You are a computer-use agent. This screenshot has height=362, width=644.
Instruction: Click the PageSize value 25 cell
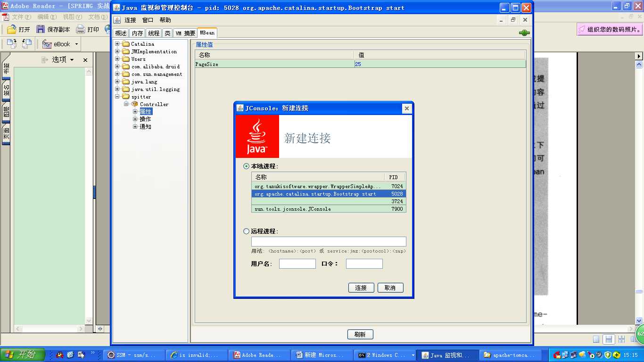click(440, 64)
